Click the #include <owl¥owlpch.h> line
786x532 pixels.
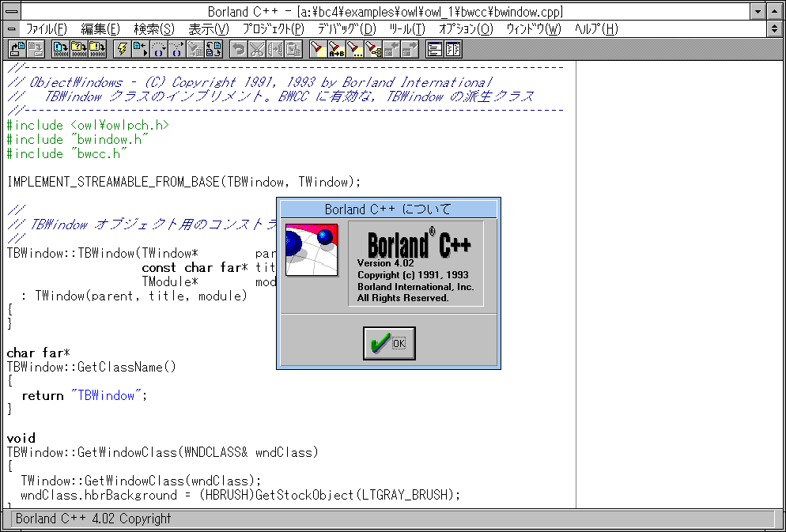point(89,125)
